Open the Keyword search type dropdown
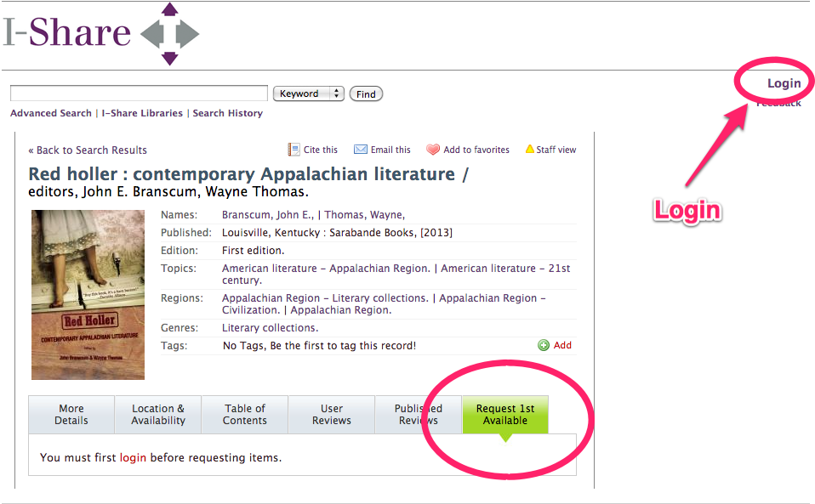815x504 pixels. tap(308, 93)
